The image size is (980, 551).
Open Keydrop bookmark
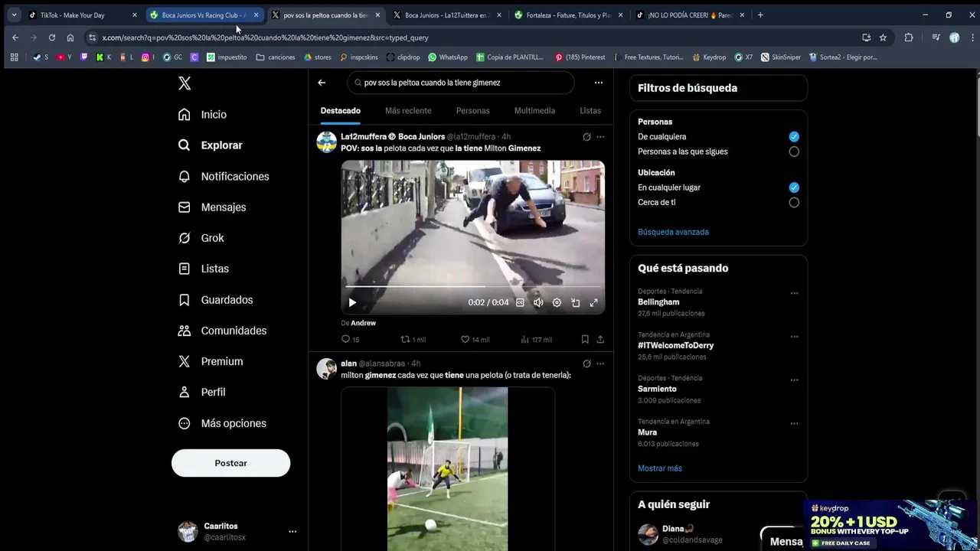tap(709, 57)
